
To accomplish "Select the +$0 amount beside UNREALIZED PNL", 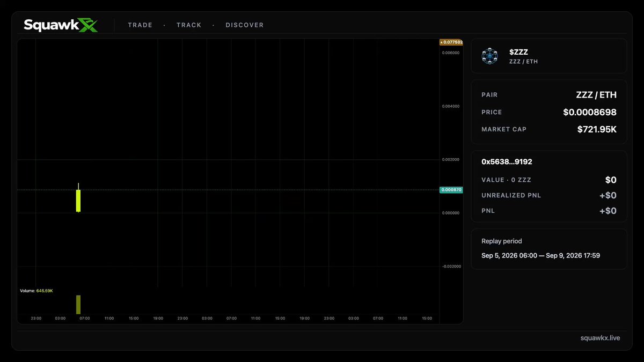I will [x=608, y=195].
